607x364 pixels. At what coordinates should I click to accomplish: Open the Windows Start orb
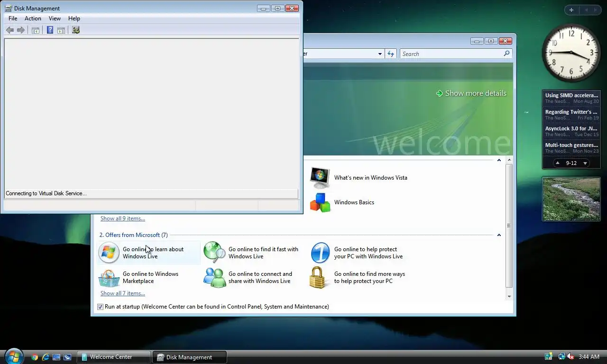13,356
